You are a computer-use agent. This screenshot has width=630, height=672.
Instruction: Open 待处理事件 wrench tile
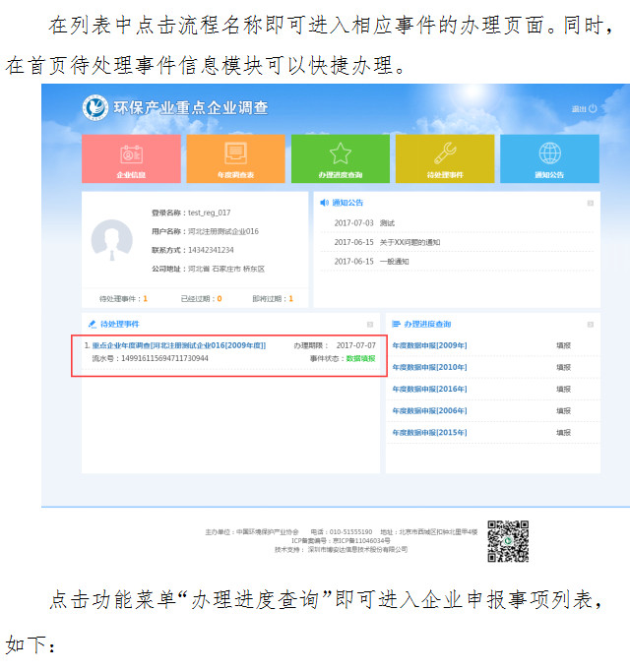(x=444, y=153)
